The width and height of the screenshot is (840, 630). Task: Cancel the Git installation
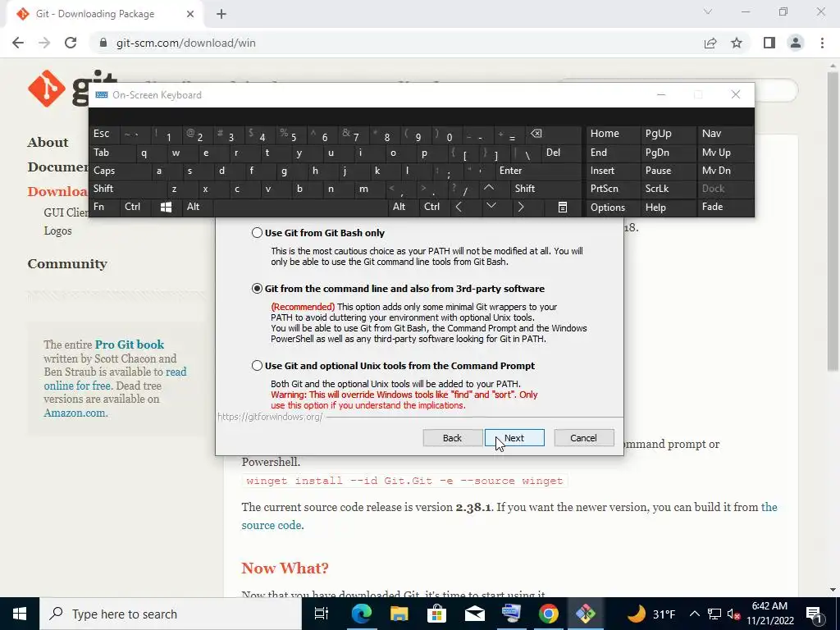(583, 438)
